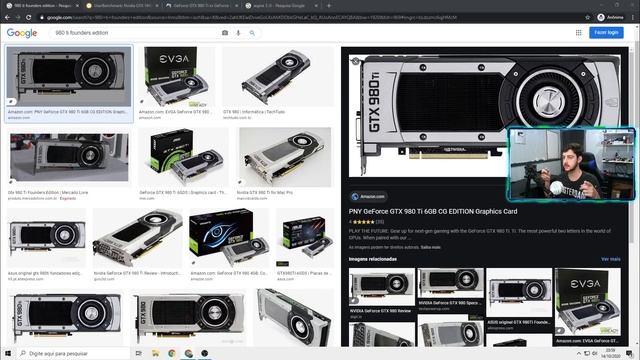This screenshot has height=360, width=640.
Task: Open the PNY GeForce GTX 980 Ti title link
Action: tap(433, 211)
